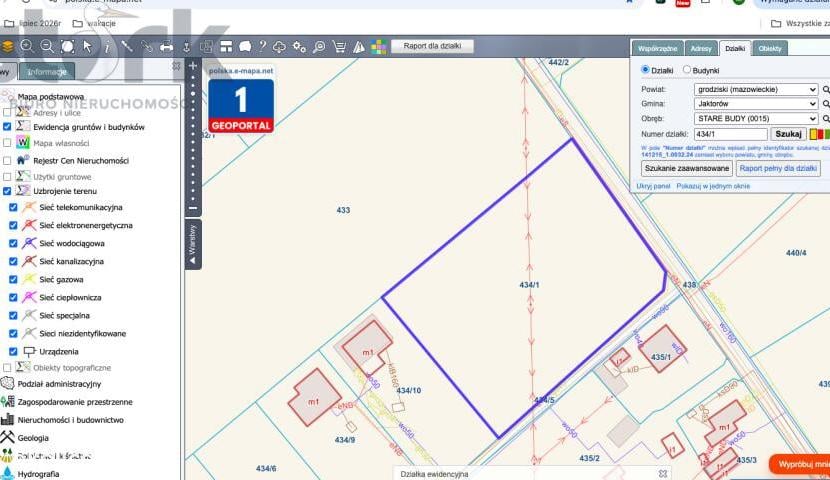Click the anchor download icon

pyautogui.click(x=186, y=47)
